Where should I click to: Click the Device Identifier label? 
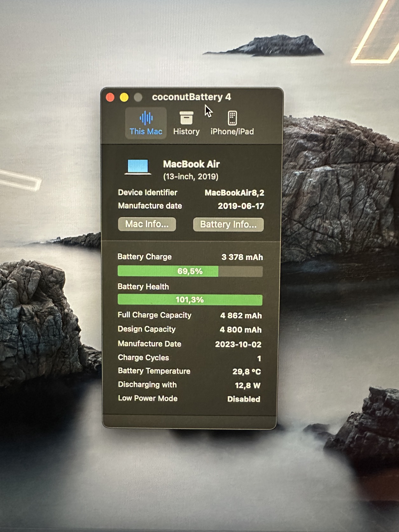tap(148, 192)
